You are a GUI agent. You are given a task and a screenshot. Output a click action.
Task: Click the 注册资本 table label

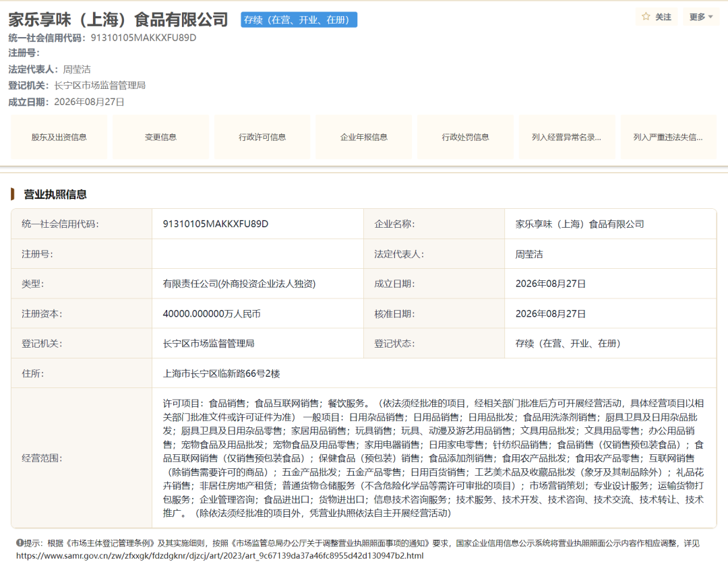pyautogui.click(x=42, y=313)
